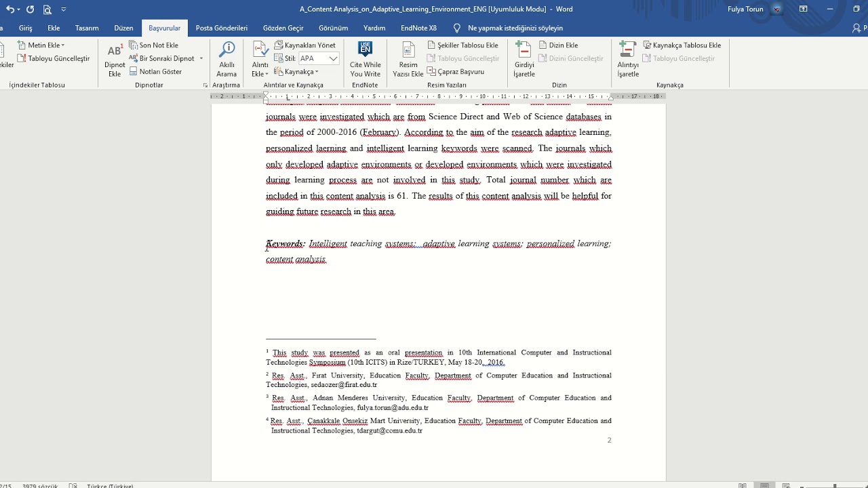Open the EndNote X8 tab
The image size is (868, 488).
click(418, 28)
